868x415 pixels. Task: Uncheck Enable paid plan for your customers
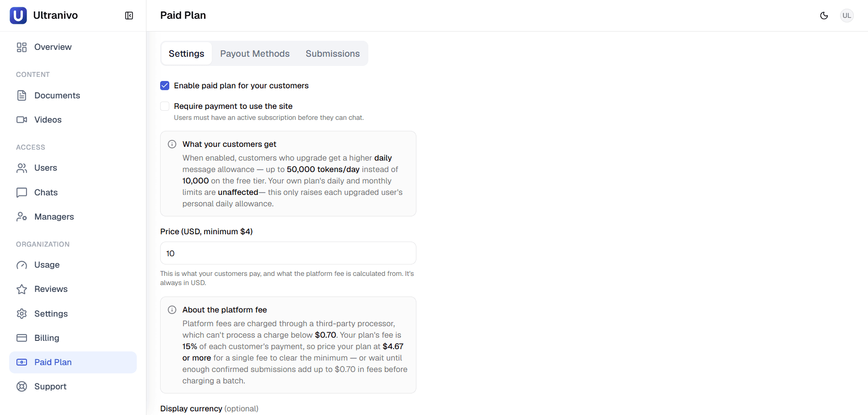(x=165, y=86)
